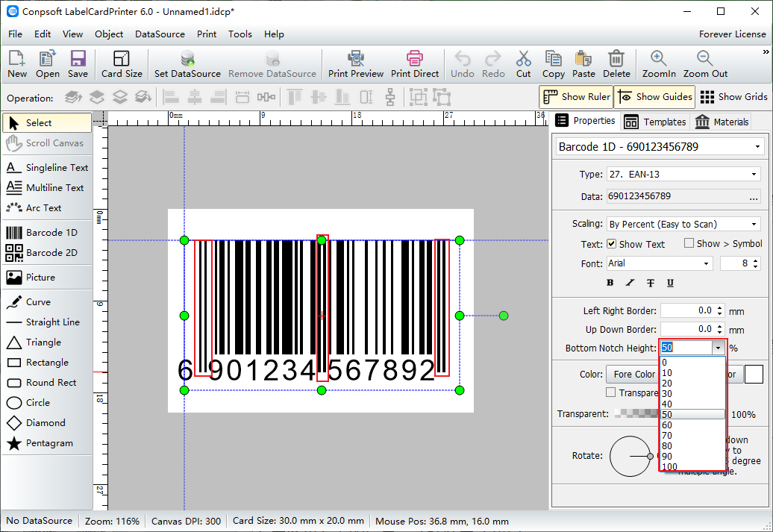This screenshot has width=773, height=532.
Task: Open Print Preview
Action: tap(355, 63)
